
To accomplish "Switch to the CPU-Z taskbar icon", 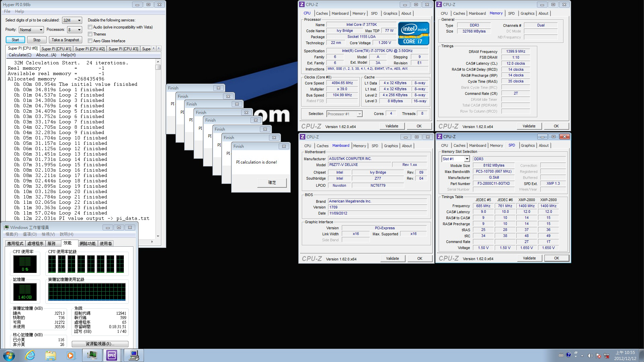I will tap(112, 355).
